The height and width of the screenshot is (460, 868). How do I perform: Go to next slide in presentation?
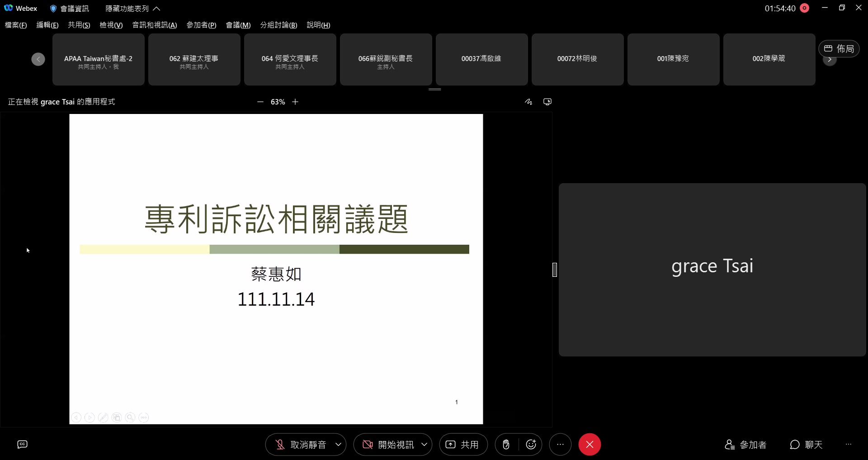coord(90,417)
